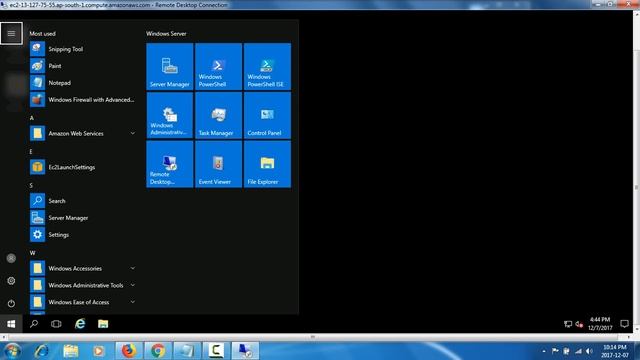Image resolution: width=640 pixels, height=360 pixels.
Task: Open Server Manager in the app list
Action: 83,218
